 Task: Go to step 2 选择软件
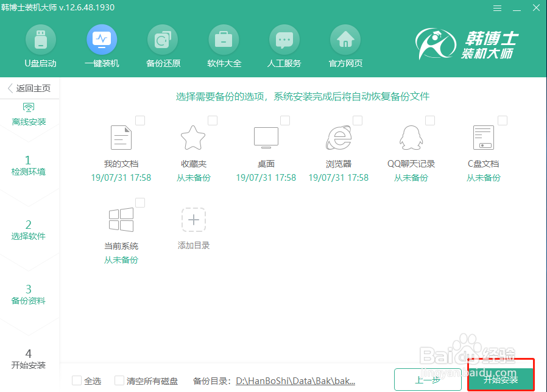[29, 230]
